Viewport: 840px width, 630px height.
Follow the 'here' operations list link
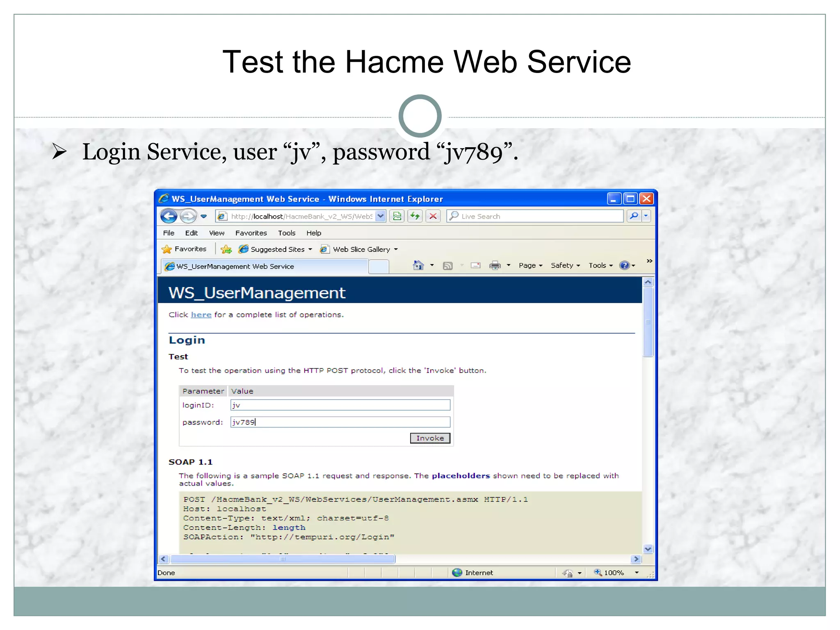tap(201, 315)
